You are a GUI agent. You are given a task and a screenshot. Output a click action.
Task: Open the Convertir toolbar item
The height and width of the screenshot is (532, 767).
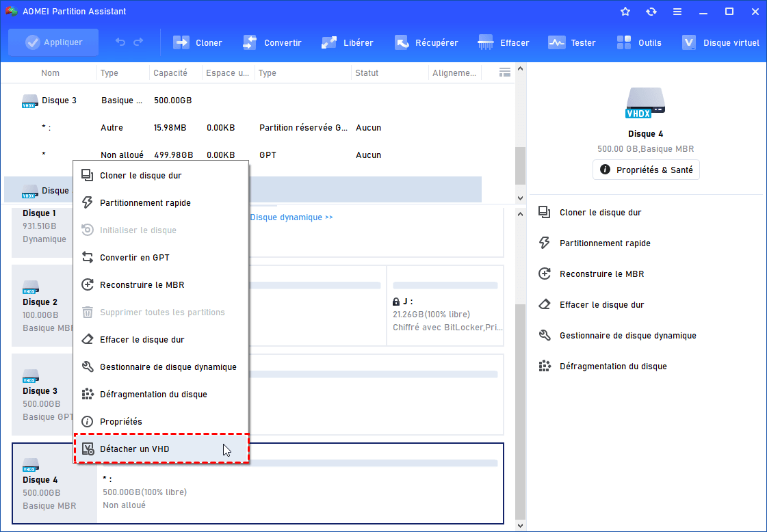[272, 43]
